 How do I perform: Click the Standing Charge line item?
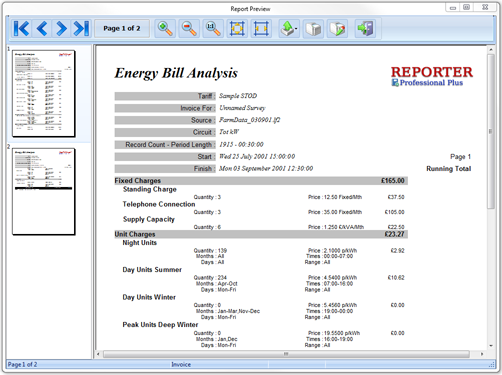(150, 189)
